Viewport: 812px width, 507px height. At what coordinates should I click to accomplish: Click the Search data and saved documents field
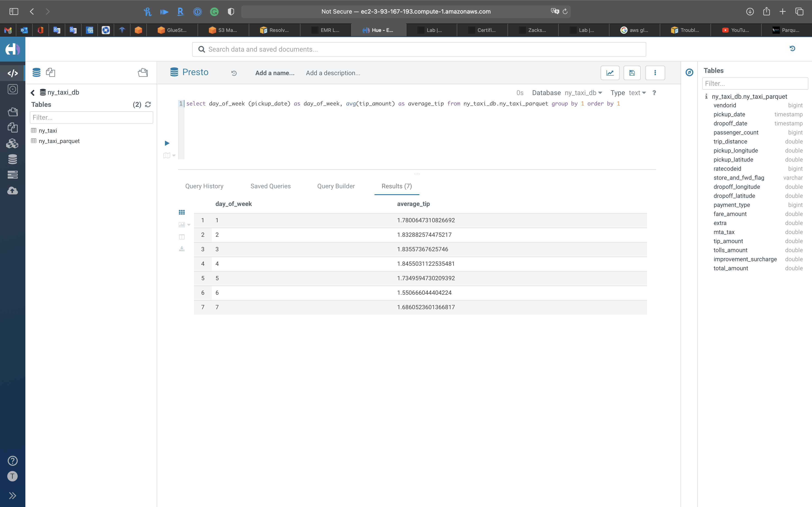(x=419, y=49)
